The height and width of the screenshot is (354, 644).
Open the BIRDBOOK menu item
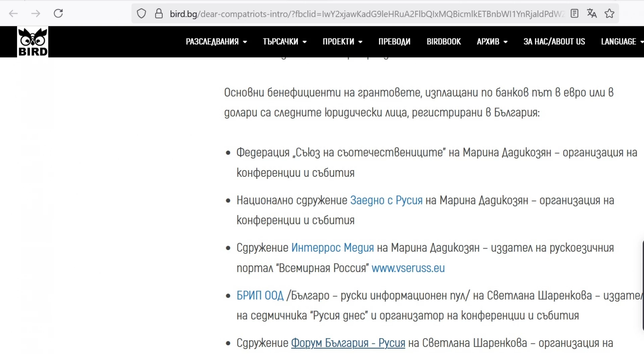444,42
